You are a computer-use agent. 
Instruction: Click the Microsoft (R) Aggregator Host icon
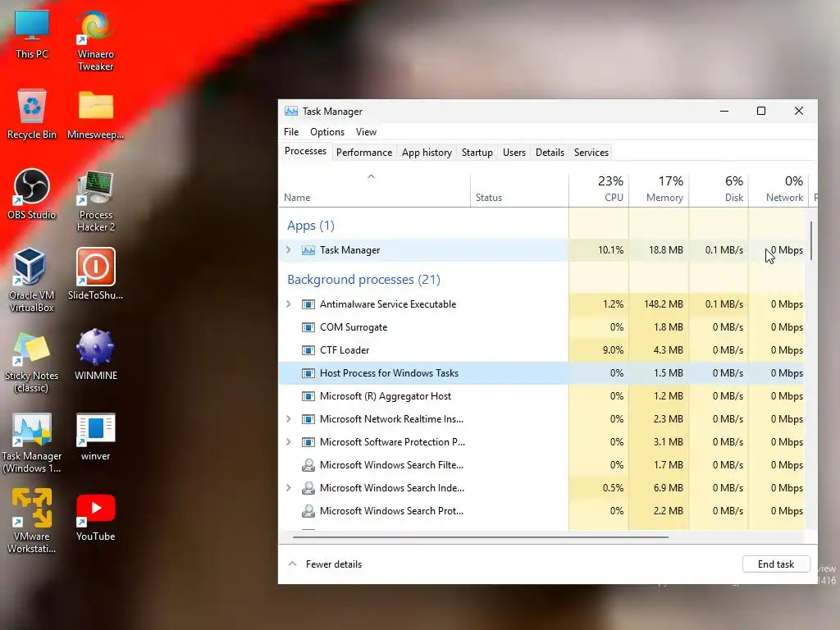pos(308,396)
